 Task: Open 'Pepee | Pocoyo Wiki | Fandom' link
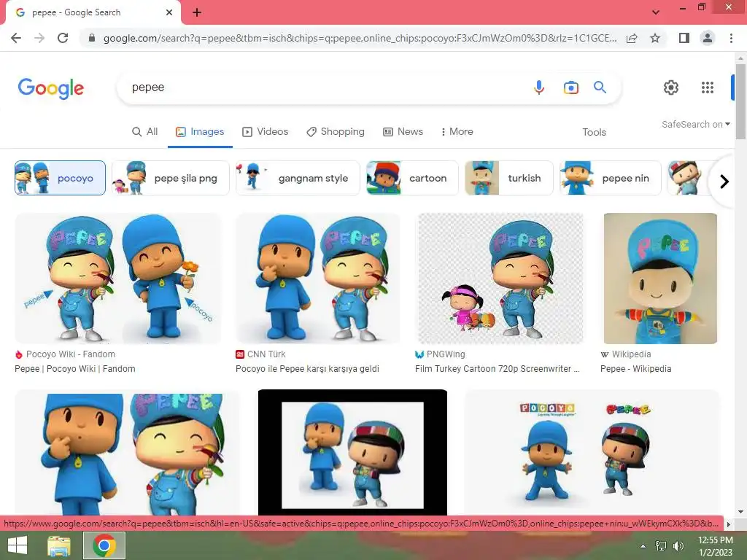[x=75, y=368]
